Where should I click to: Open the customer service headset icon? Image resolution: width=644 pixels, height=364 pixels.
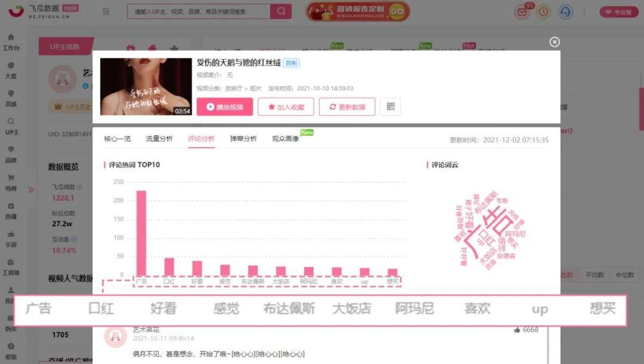[x=565, y=12]
